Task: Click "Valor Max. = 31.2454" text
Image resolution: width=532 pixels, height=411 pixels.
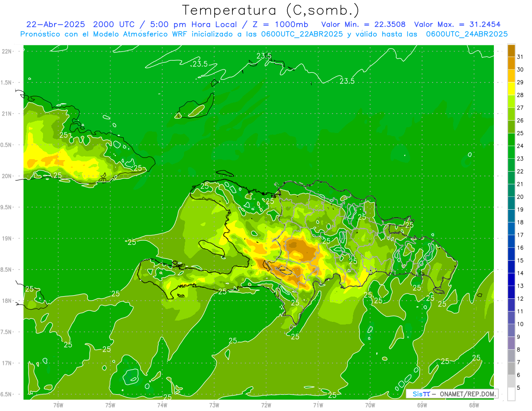Action: pos(458,24)
